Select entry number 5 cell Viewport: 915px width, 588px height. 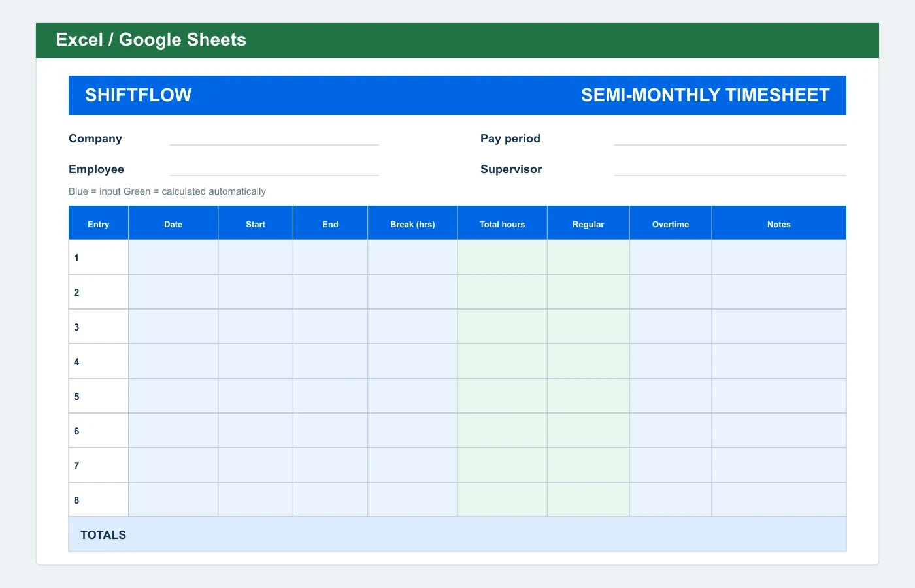pos(99,396)
